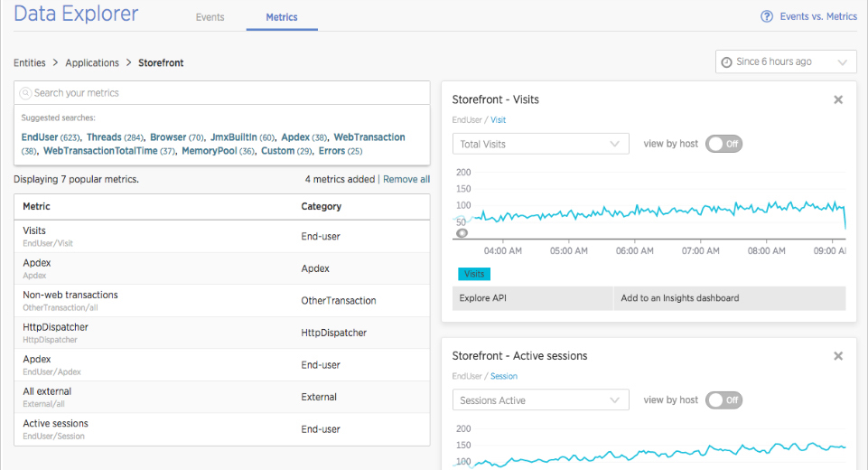The width and height of the screenshot is (868, 470).
Task: Select the WebTransaction suggested search
Action: [369, 136]
